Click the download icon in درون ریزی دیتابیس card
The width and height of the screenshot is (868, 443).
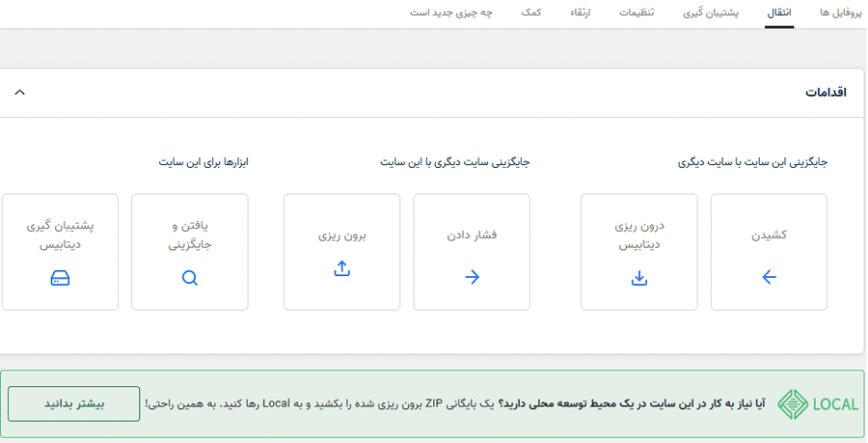(639, 278)
